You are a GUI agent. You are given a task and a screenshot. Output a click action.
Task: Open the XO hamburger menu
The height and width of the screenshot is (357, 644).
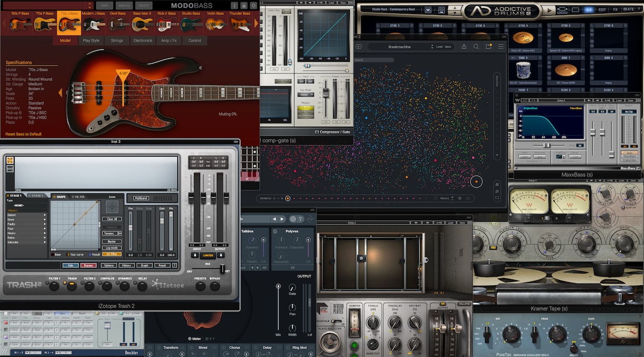[501, 46]
